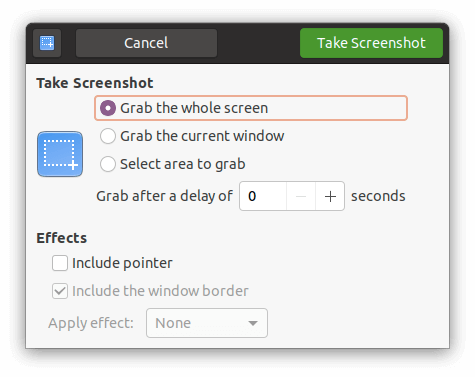Click the Cancel button
The image size is (475, 377).
coord(146,43)
